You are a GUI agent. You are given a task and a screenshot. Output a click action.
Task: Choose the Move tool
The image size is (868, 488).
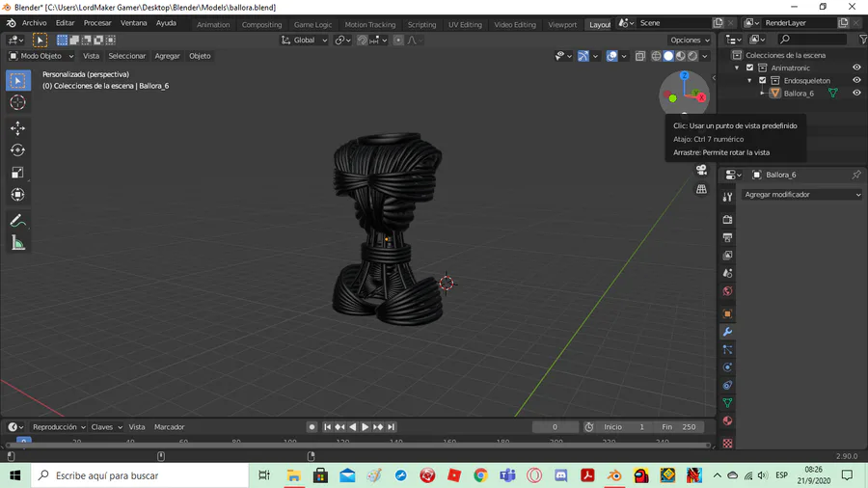17,128
